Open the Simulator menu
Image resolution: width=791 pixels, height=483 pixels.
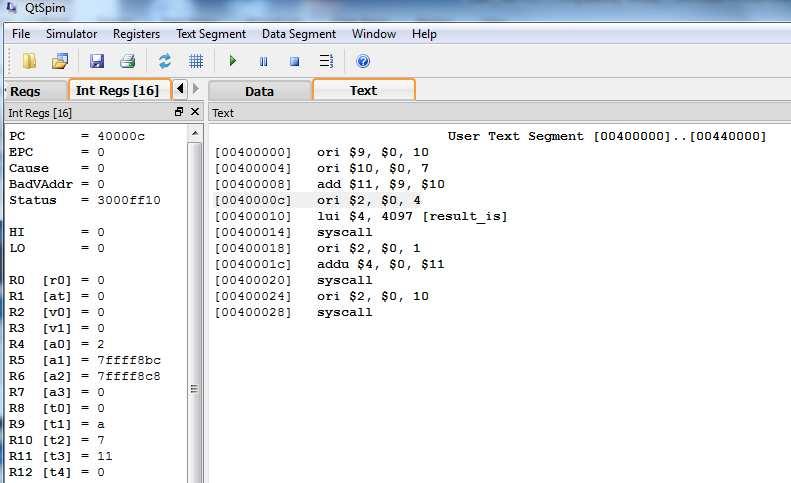point(72,34)
